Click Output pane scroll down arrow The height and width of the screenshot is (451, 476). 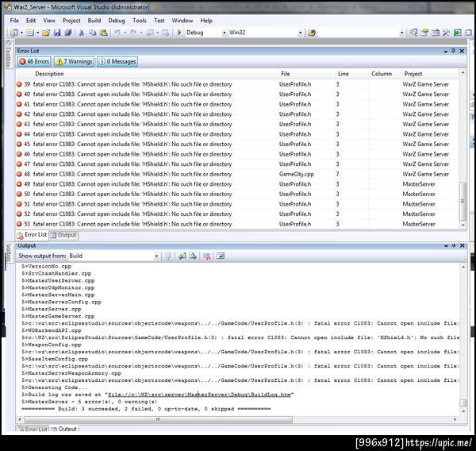click(463, 411)
